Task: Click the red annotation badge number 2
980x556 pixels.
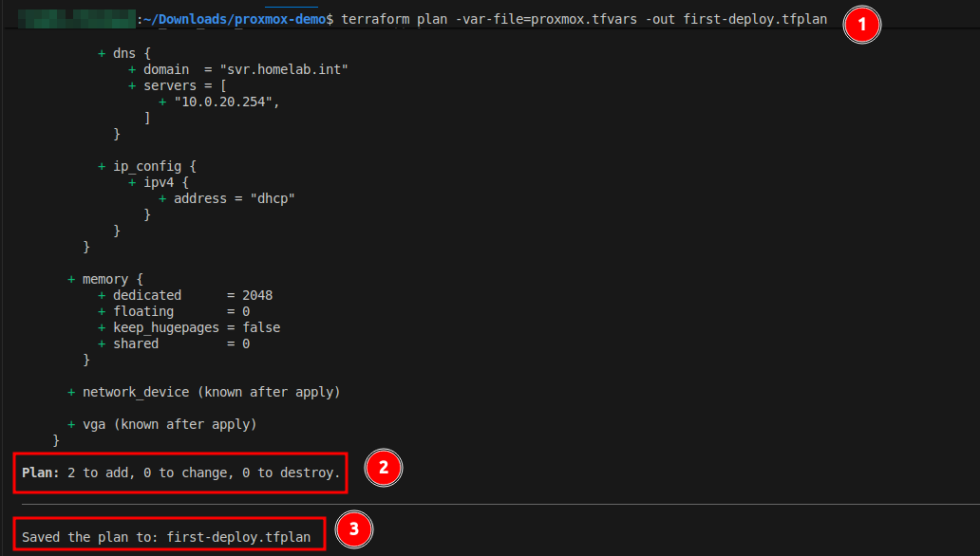Action: (x=384, y=468)
